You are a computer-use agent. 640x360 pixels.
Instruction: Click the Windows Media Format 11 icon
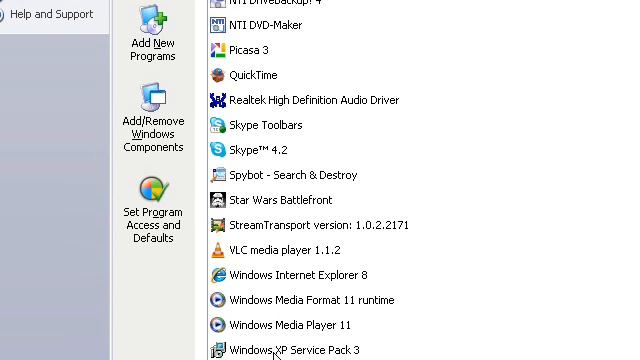pos(218,300)
